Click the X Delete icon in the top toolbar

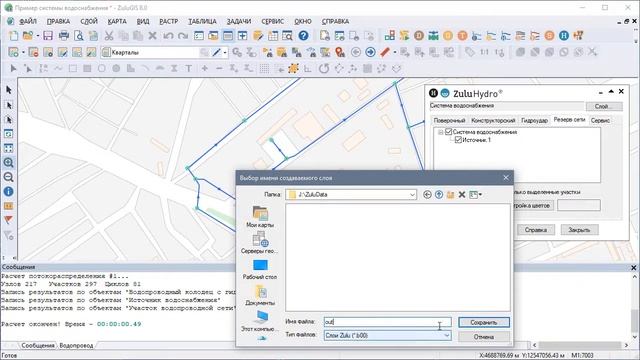(x=152, y=36)
